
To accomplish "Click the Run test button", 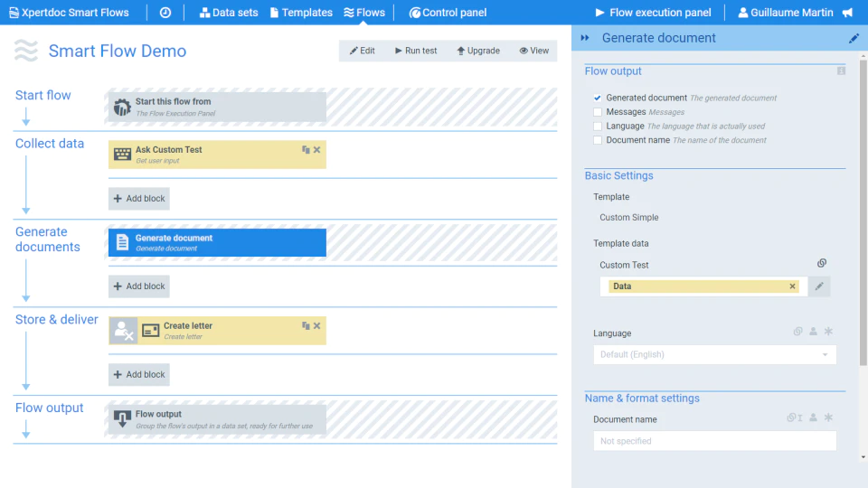I will click(416, 51).
